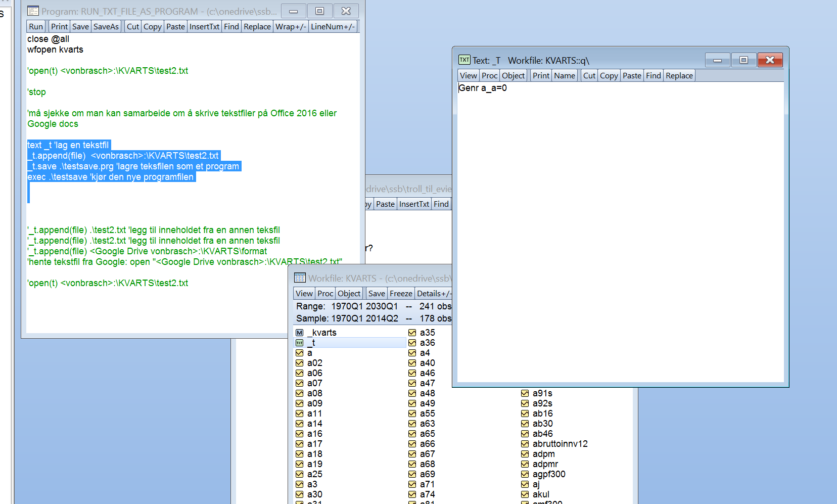
Task: Open Object menu in KVARTS workfile window
Action: tap(349, 293)
